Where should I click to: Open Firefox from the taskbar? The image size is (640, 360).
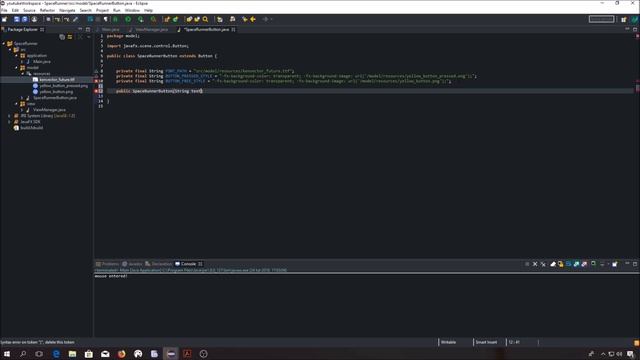pos(122,354)
